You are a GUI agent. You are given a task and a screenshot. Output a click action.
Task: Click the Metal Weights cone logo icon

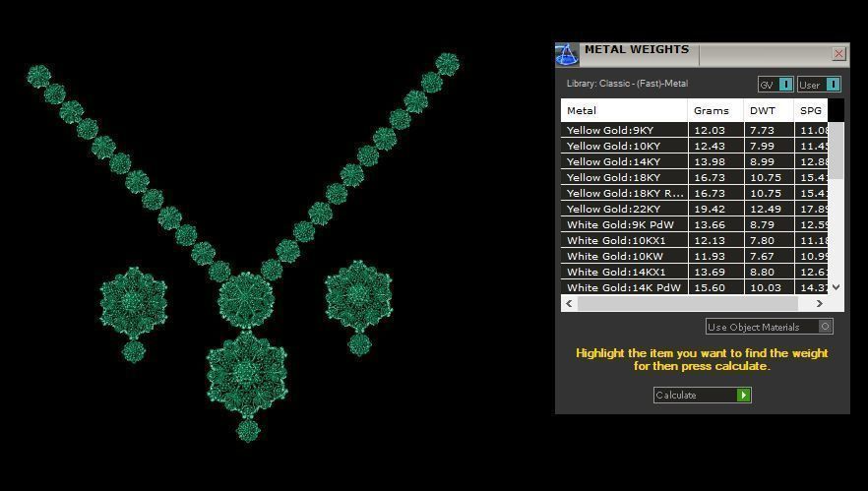[566, 55]
